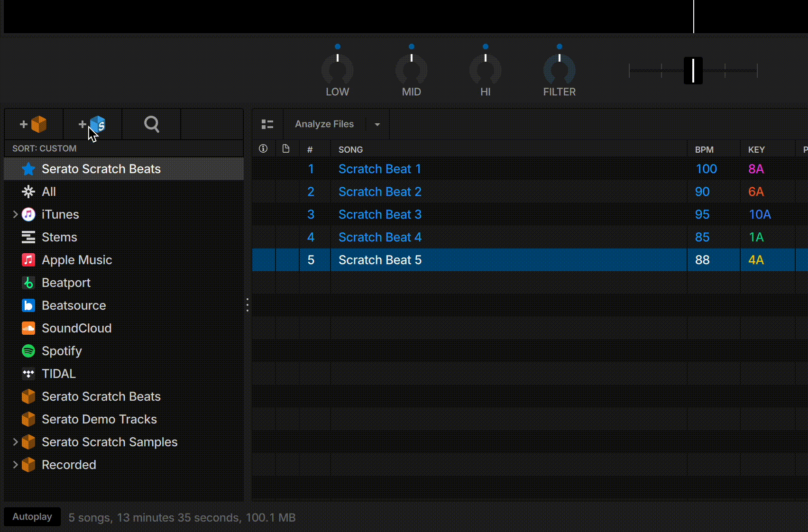The height and width of the screenshot is (532, 808).
Task: Click the orange crate icon for Serato Scratch Beats
Action: point(28,396)
